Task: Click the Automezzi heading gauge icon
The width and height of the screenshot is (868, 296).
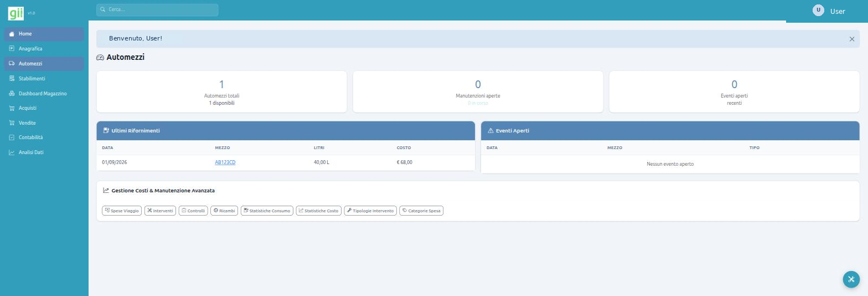Action: 100,58
